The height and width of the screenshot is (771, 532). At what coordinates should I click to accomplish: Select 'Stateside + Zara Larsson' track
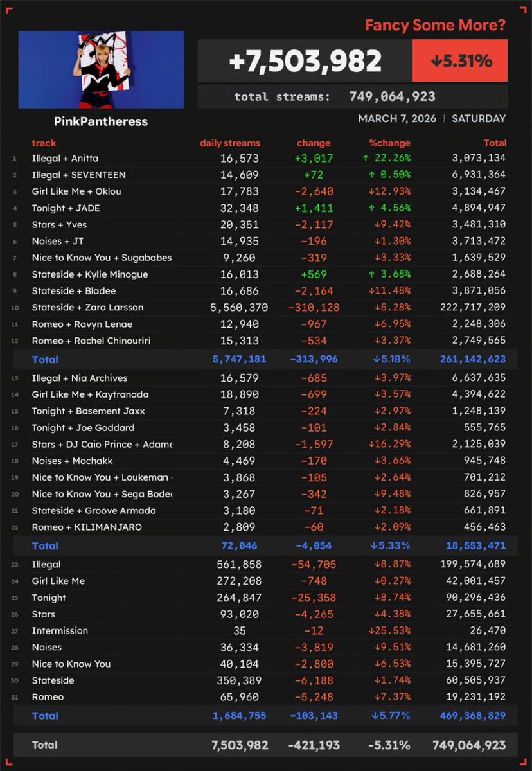tap(87, 308)
